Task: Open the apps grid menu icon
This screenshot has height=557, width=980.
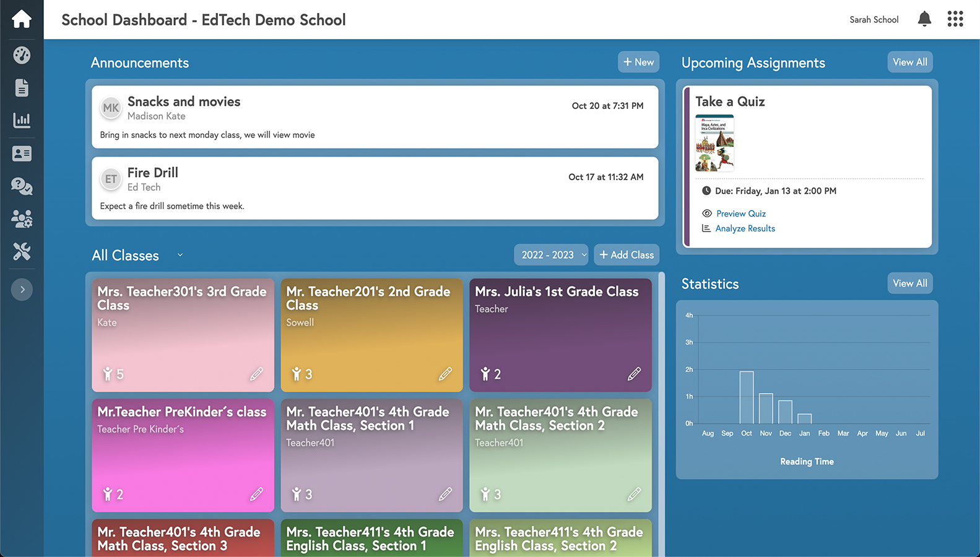Action: pos(955,19)
